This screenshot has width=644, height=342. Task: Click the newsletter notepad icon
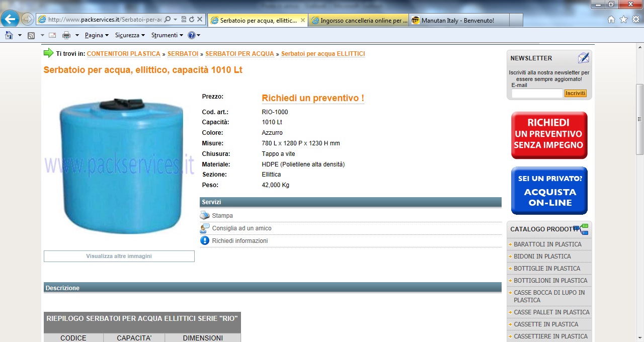coord(583,58)
